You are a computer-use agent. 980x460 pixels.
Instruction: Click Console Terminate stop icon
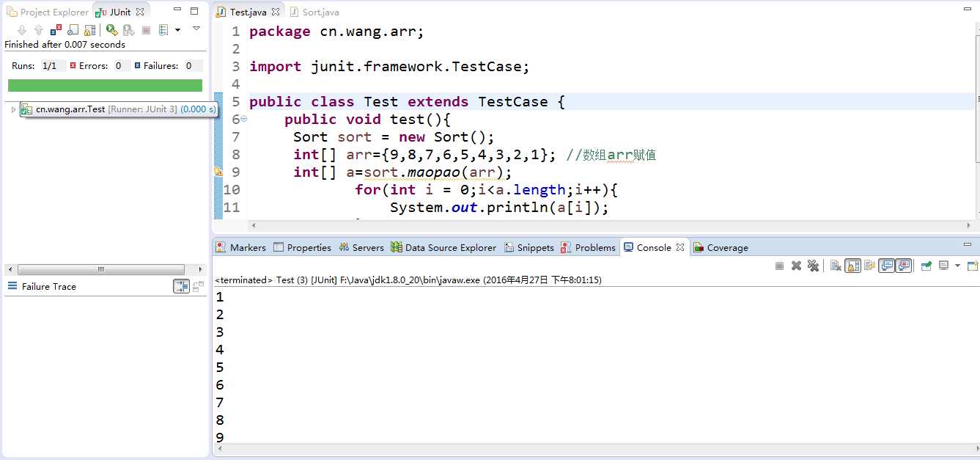click(779, 266)
